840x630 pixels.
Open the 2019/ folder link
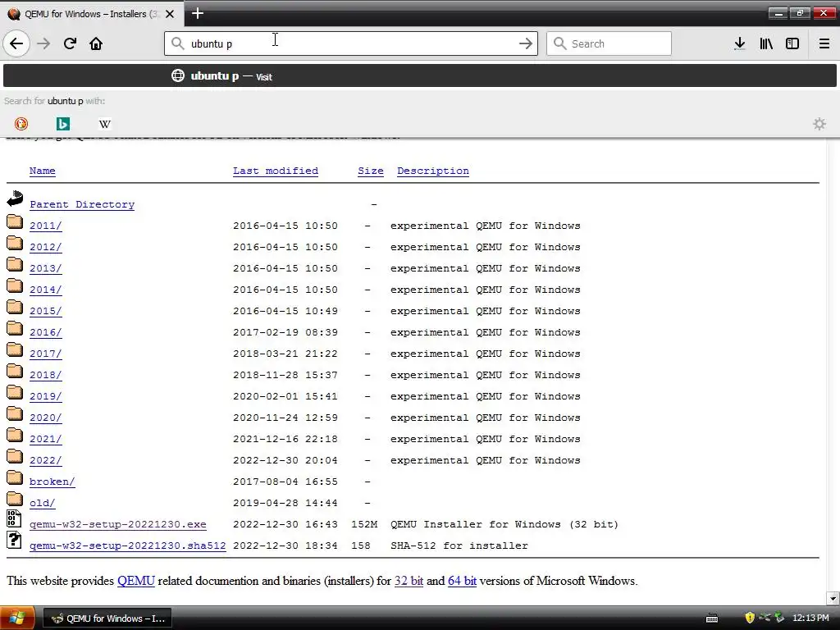[46, 396]
